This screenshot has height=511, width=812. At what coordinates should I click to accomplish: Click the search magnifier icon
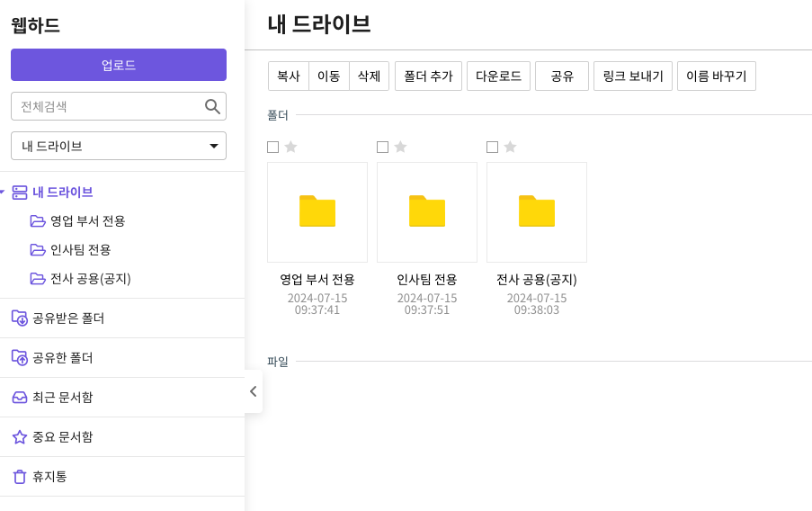pos(212,106)
